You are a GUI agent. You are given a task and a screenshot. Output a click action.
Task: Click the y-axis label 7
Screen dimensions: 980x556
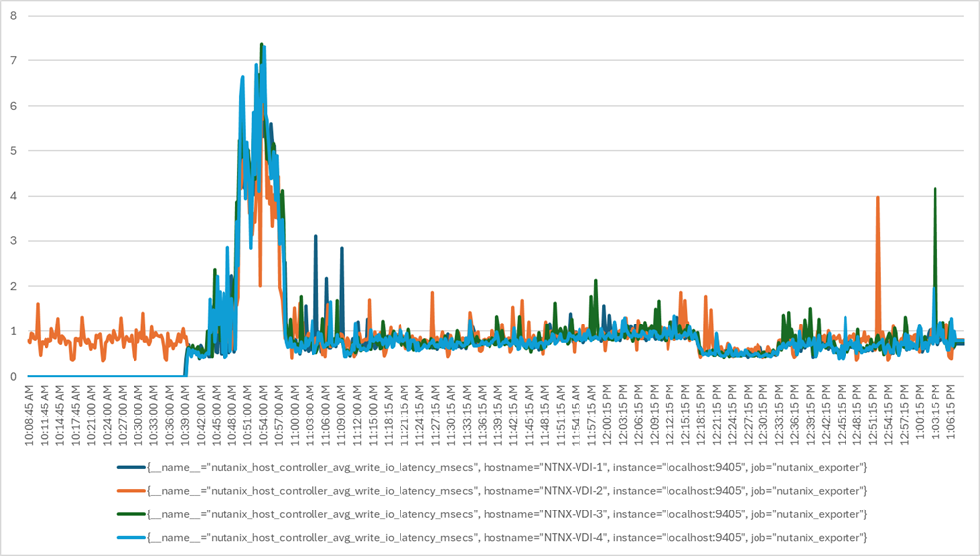click(x=13, y=60)
